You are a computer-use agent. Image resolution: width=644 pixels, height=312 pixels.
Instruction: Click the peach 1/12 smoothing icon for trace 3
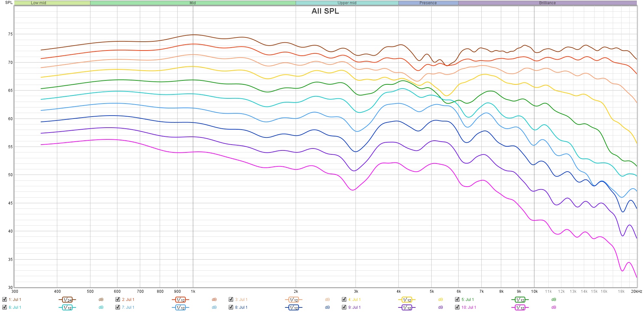click(x=294, y=300)
